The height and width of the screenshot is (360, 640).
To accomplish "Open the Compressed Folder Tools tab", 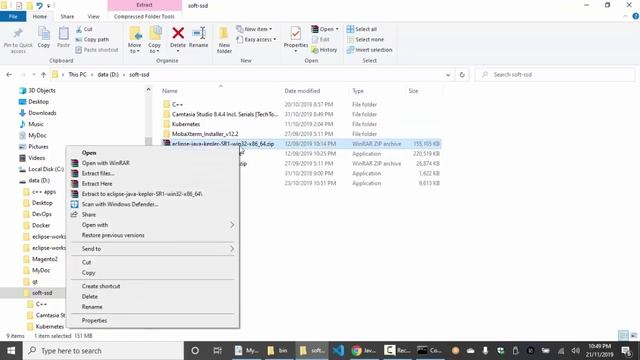I will [144, 16].
